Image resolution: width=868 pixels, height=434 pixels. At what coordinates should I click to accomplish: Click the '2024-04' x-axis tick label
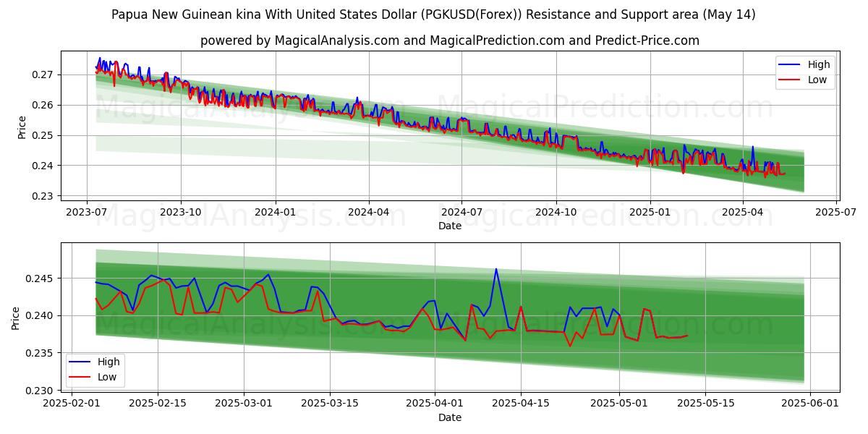point(369,212)
